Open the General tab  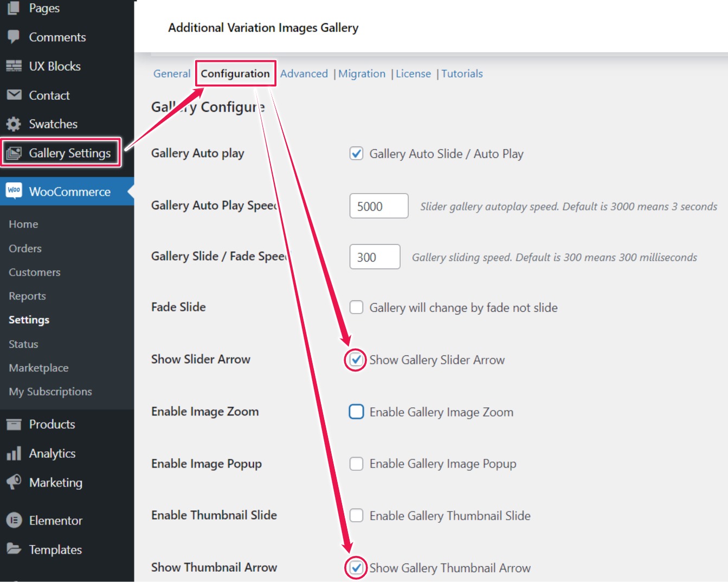(x=172, y=74)
